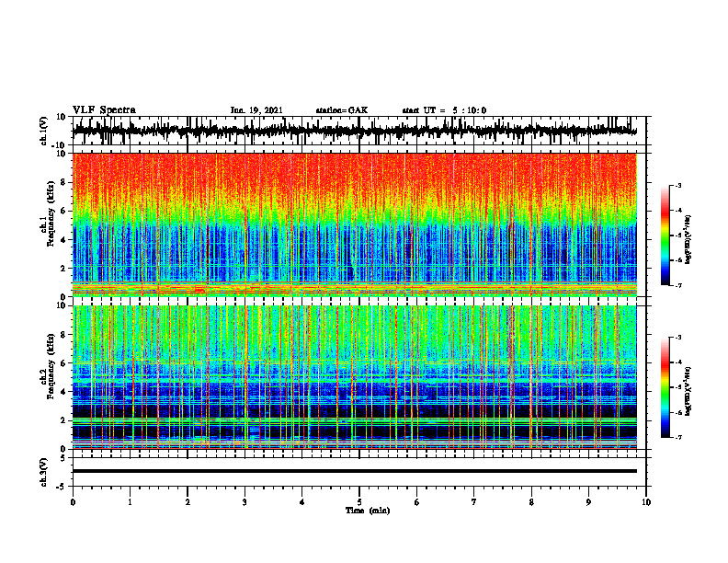Click the "6" tick on the time axis

pos(417,502)
